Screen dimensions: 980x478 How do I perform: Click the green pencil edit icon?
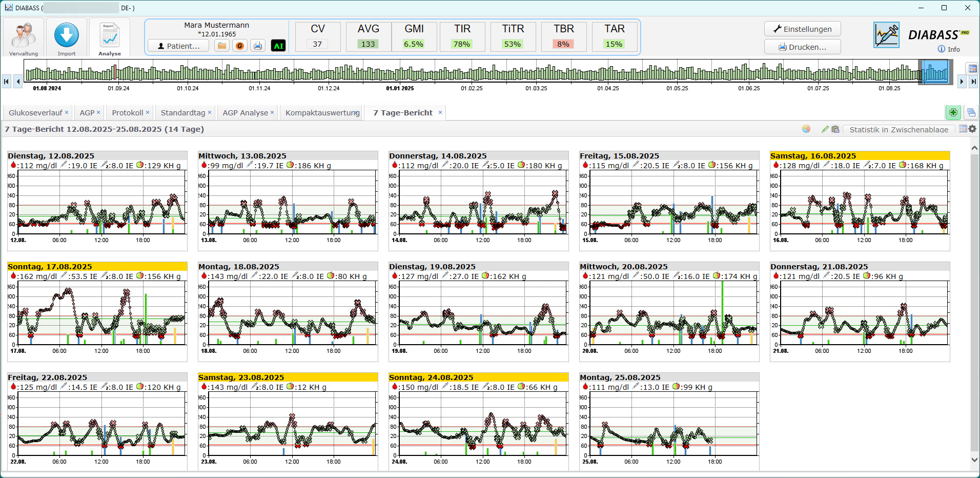825,129
